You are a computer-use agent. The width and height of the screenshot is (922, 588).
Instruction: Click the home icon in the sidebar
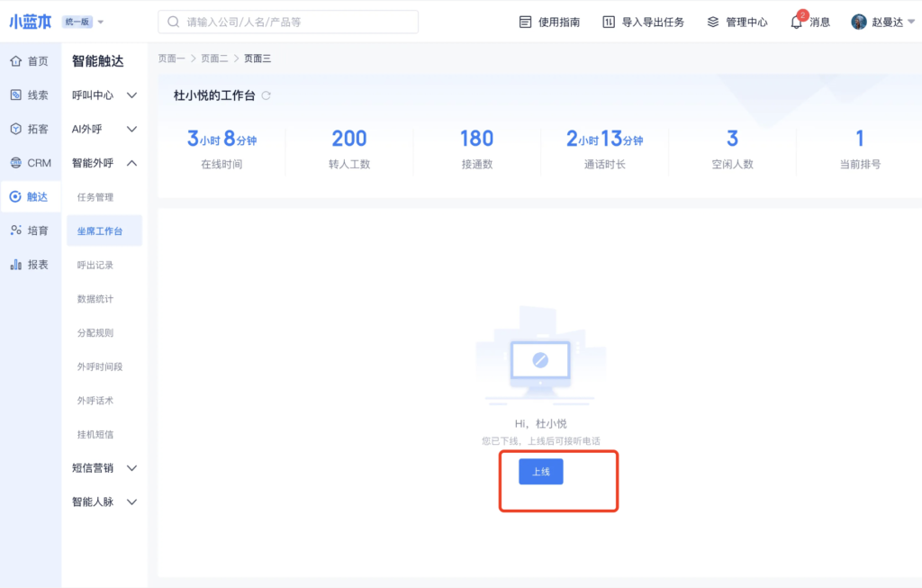(x=15, y=61)
